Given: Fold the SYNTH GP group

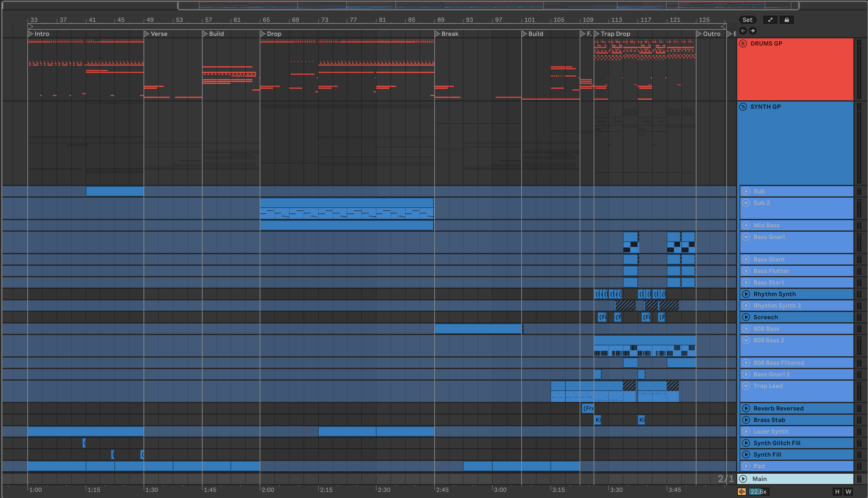Looking at the screenshot, I should (743, 107).
